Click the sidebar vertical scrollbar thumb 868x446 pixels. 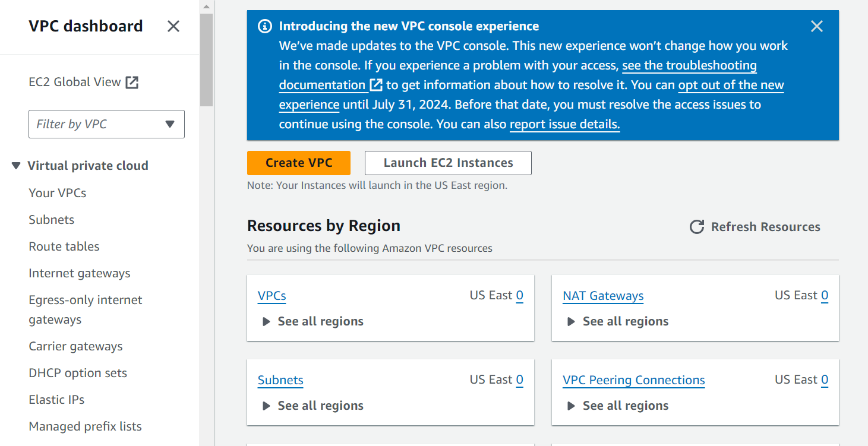coord(206,59)
